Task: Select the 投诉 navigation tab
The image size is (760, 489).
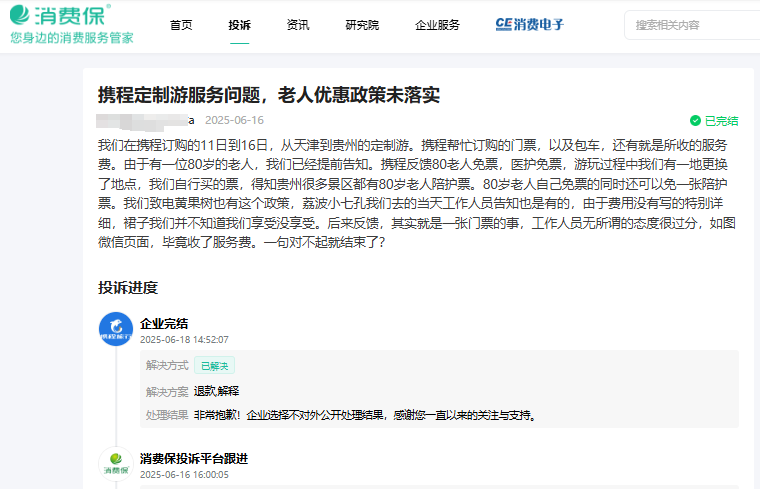Action: tap(239, 25)
